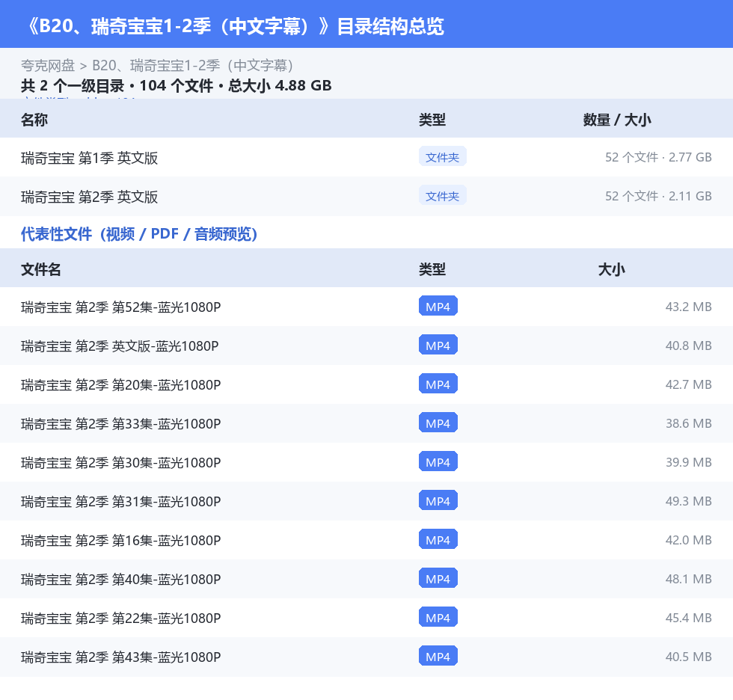
Task: Click the MP4 badge for 第31集
Action: click(x=438, y=501)
